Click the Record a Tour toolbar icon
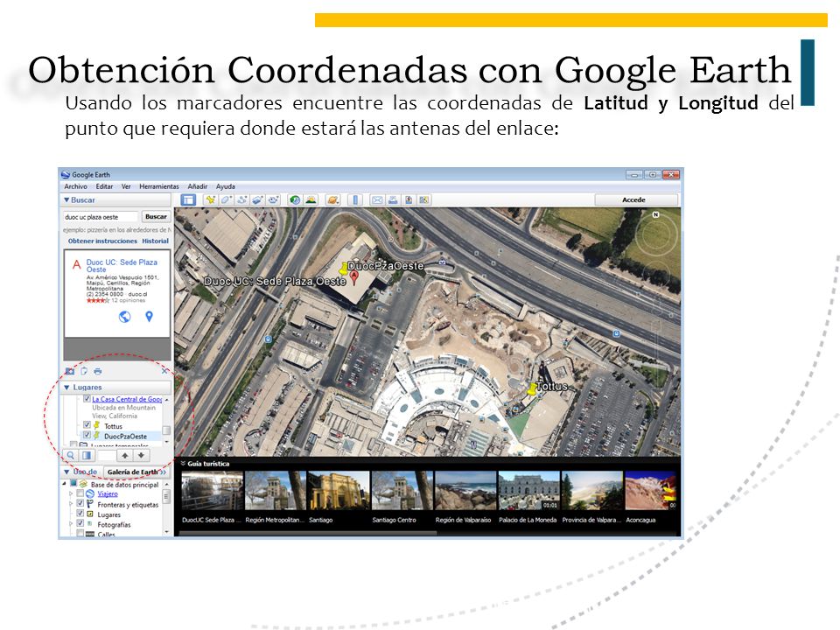Image resolution: width=840 pixels, height=630 pixels. [x=273, y=199]
